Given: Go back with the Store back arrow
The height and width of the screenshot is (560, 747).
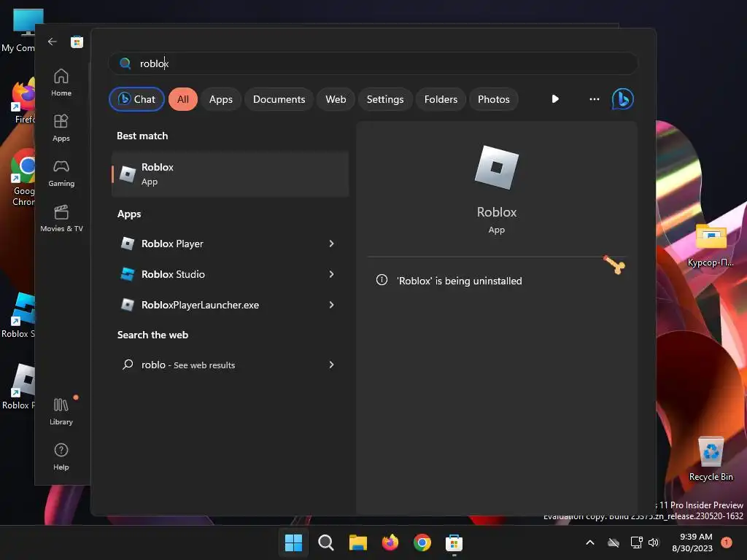Looking at the screenshot, I should click(53, 42).
